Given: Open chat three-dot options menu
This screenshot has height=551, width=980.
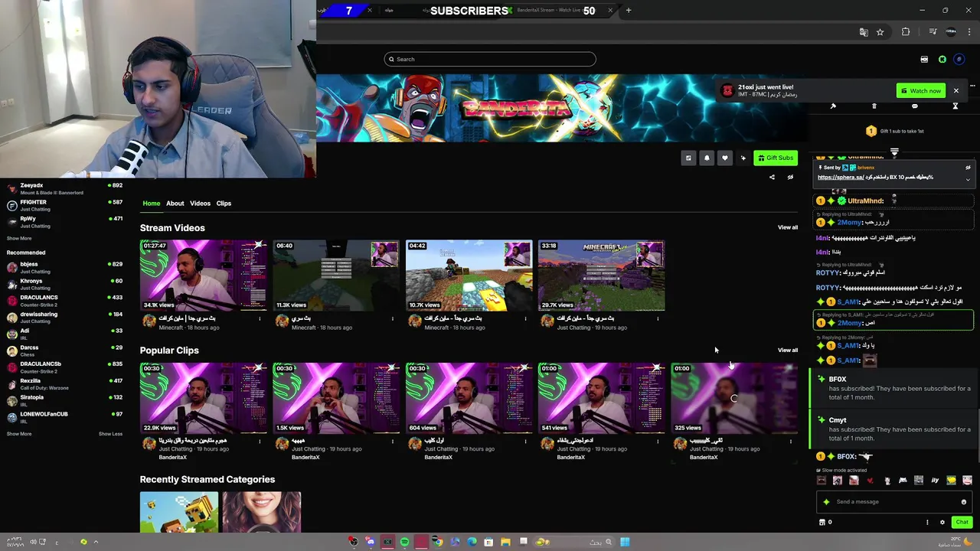Looking at the screenshot, I should (x=927, y=522).
